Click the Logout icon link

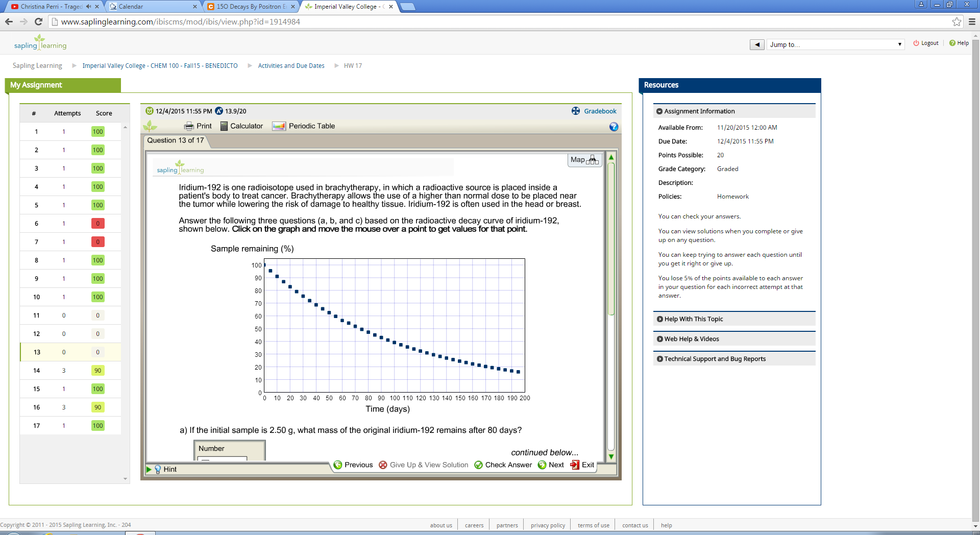pyautogui.click(x=926, y=43)
